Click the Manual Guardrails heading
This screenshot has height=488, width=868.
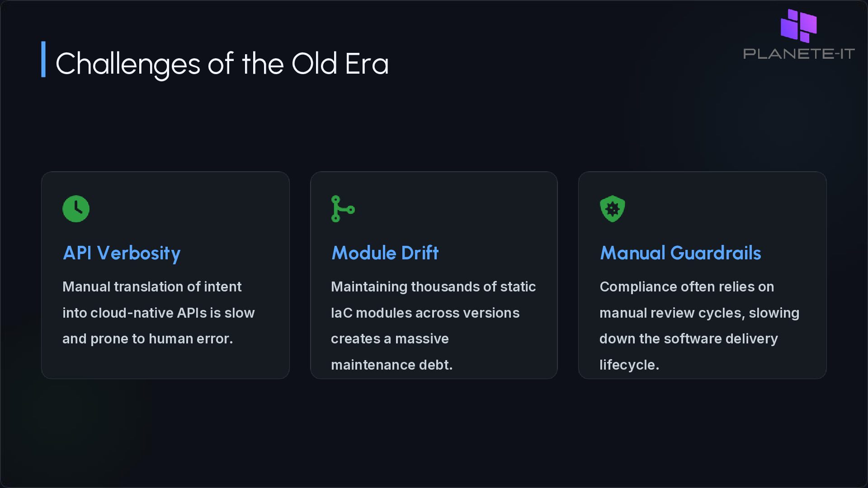[680, 253]
